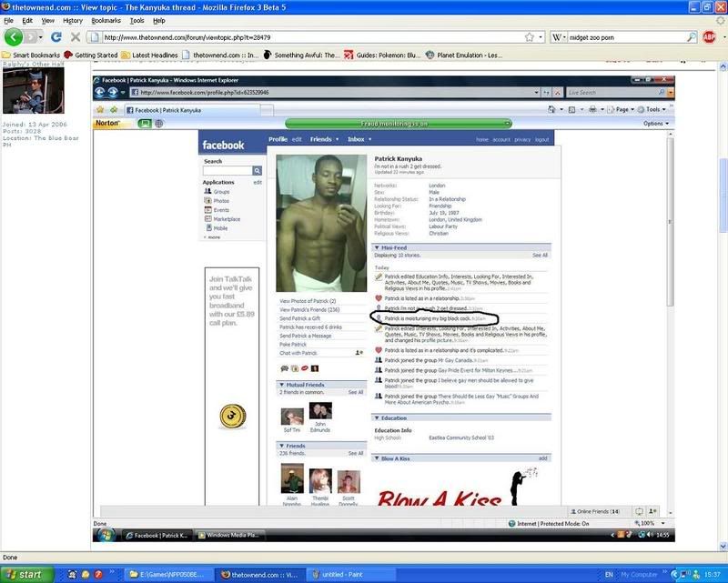Click the Firefox scrollbar down arrow
Screen dimensions: 728x583
723,546
